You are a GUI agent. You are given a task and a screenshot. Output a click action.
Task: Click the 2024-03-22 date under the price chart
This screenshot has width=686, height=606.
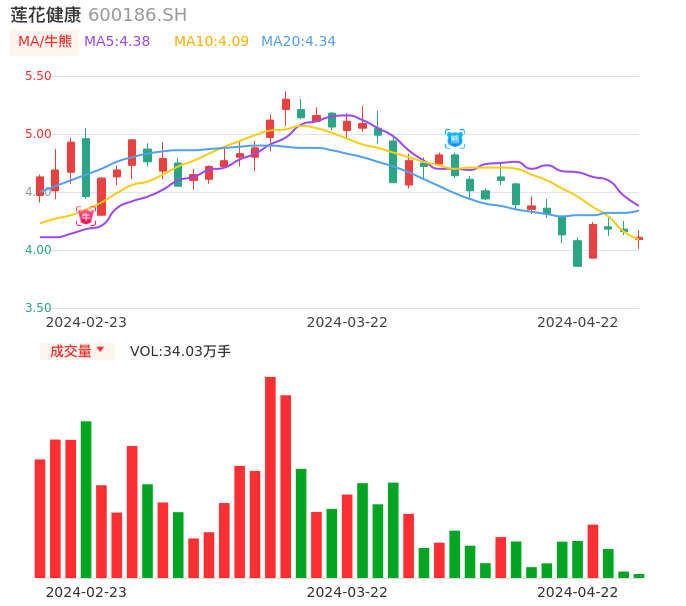(x=347, y=322)
